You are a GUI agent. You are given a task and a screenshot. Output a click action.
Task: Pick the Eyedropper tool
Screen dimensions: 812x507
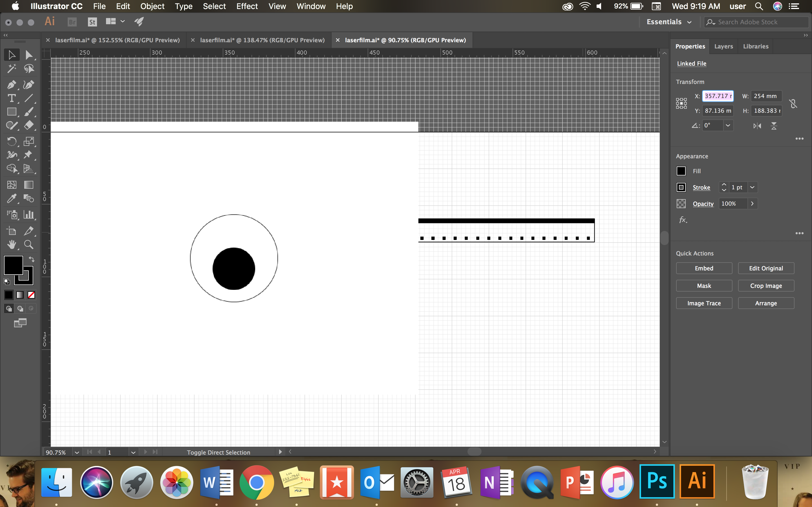[x=12, y=199]
